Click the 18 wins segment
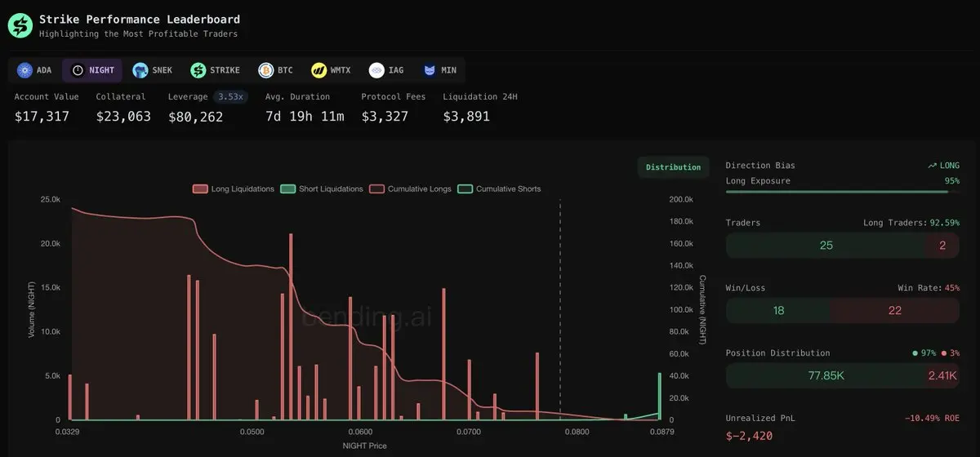The height and width of the screenshot is (457, 980). coord(778,310)
